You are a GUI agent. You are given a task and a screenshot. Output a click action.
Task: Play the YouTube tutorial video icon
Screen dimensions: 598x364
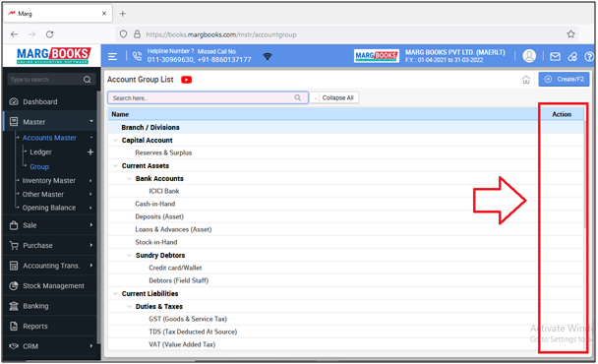point(187,80)
